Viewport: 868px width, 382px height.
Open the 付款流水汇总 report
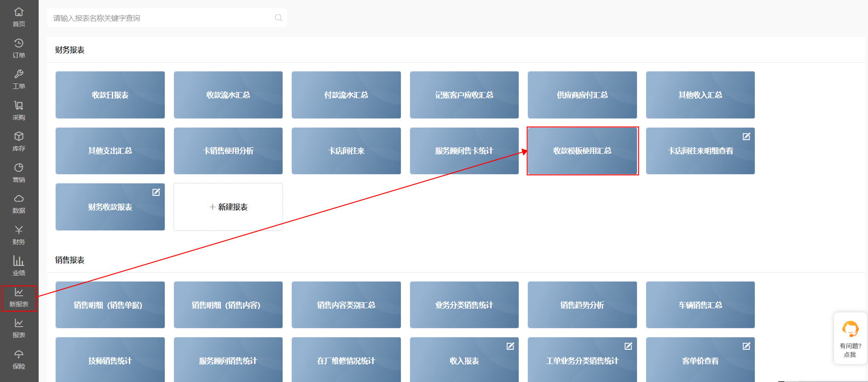click(x=346, y=95)
